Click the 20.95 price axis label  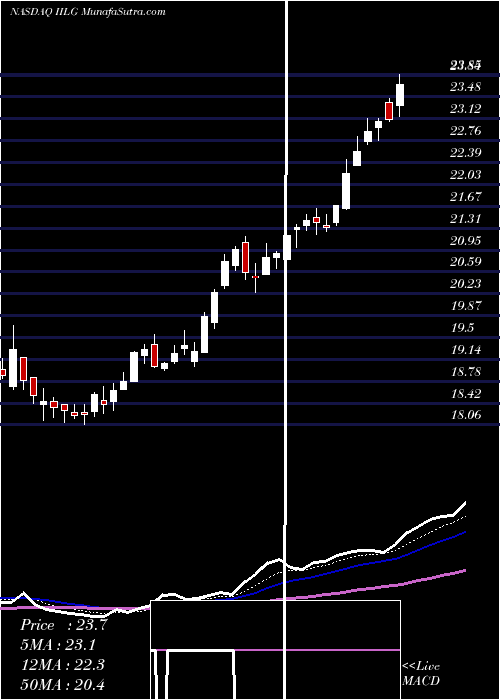[466, 241]
